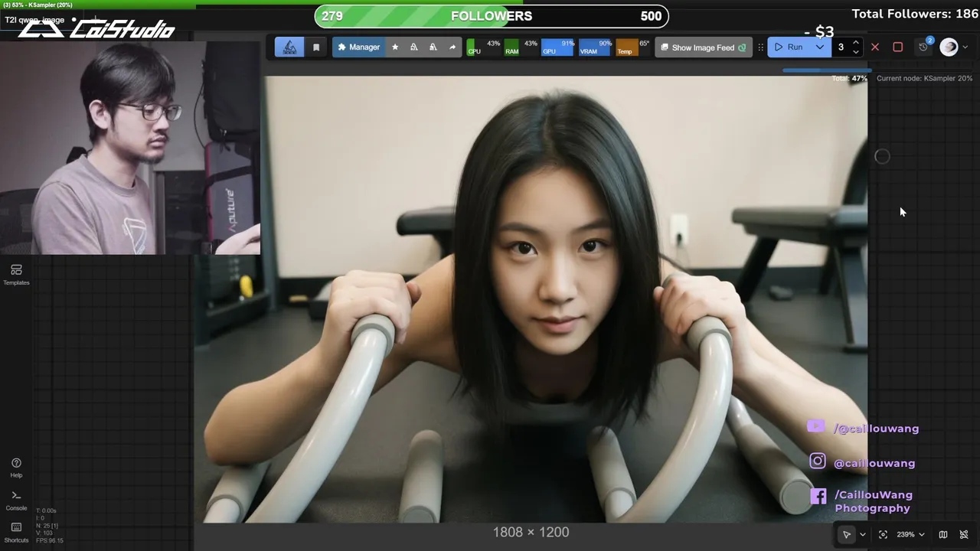Run the workflow queue

[x=789, y=47]
